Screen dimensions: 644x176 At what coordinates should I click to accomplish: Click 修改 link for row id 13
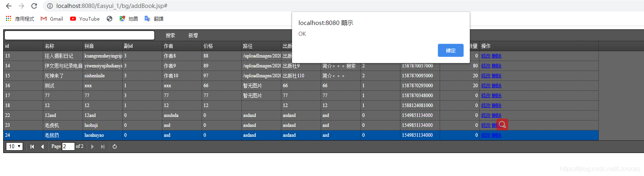coord(486,56)
